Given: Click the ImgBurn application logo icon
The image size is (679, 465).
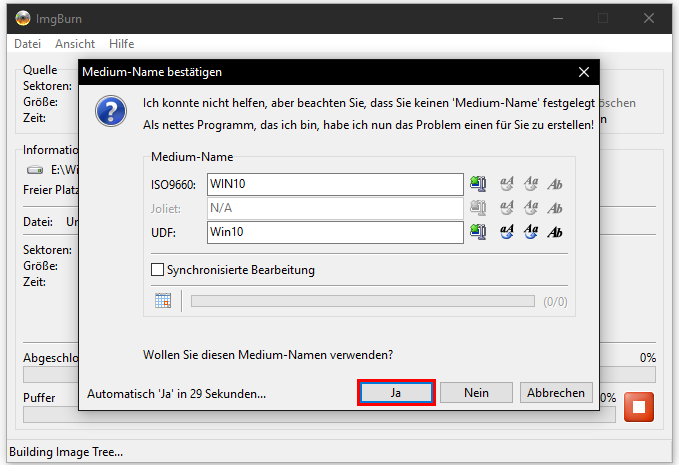Looking at the screenshot, I should (23, 18).
